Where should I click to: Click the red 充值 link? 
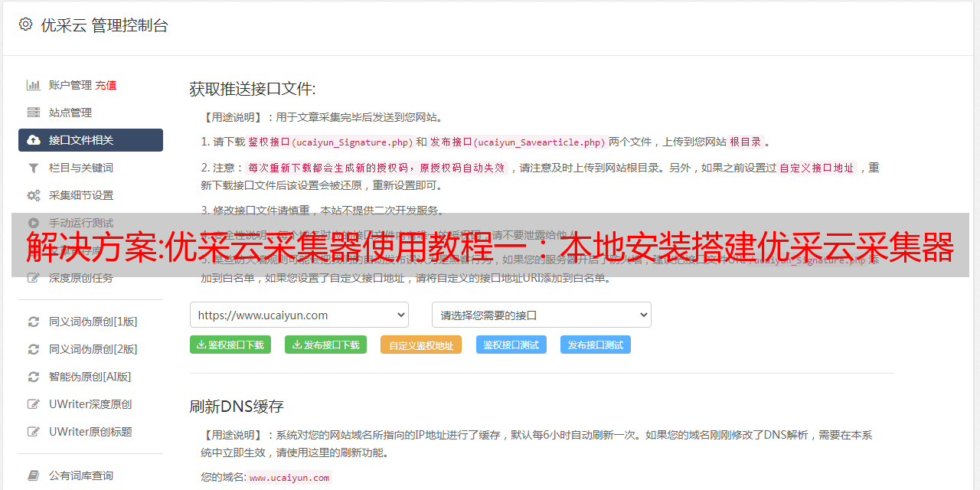coord(106,85)
